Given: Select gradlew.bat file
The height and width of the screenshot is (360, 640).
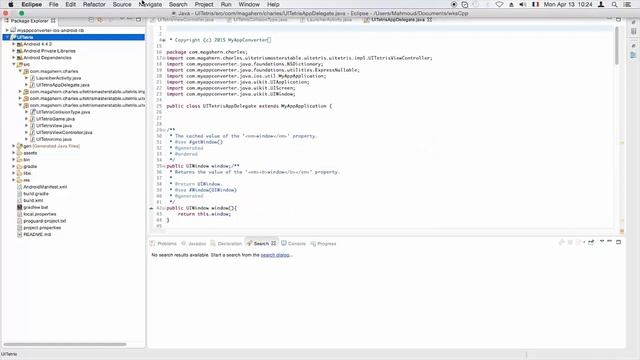Looking at the screenshot, I should click(36, 207).
